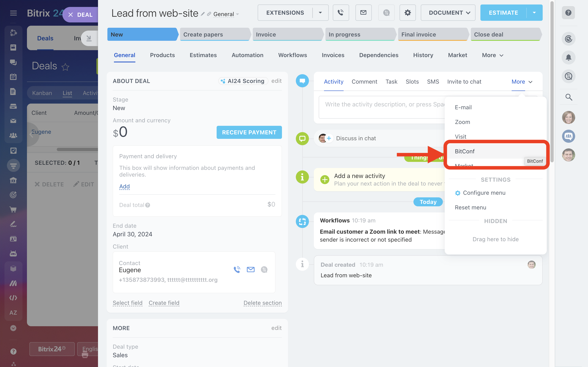The image size is (588, 367).
Task: Switch to the Products tab
Action: [x=162, y=55]
